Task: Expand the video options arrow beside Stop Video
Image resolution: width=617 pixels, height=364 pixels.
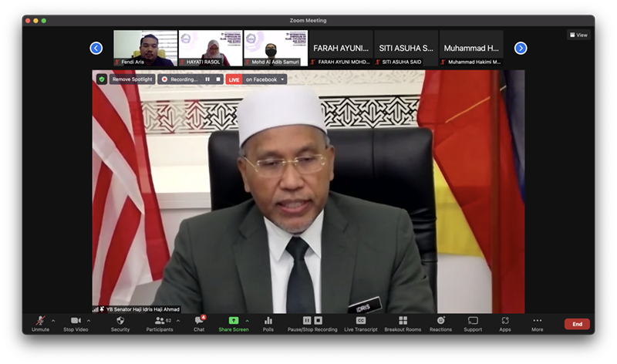Action: pos(89,321)
